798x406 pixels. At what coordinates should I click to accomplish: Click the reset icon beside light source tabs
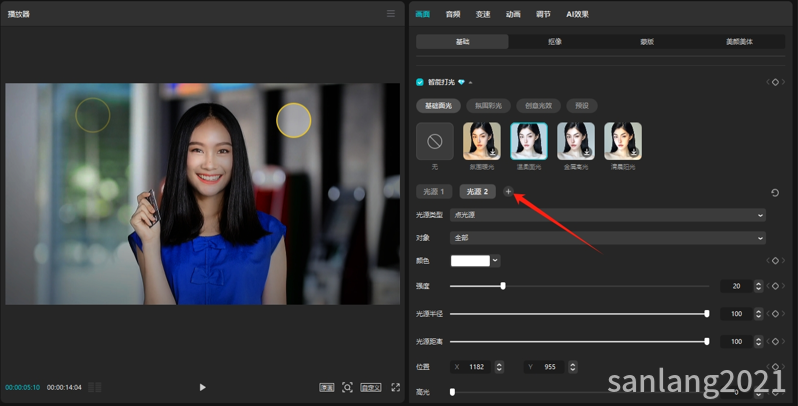pyautogui.click(x=775, y=192)
